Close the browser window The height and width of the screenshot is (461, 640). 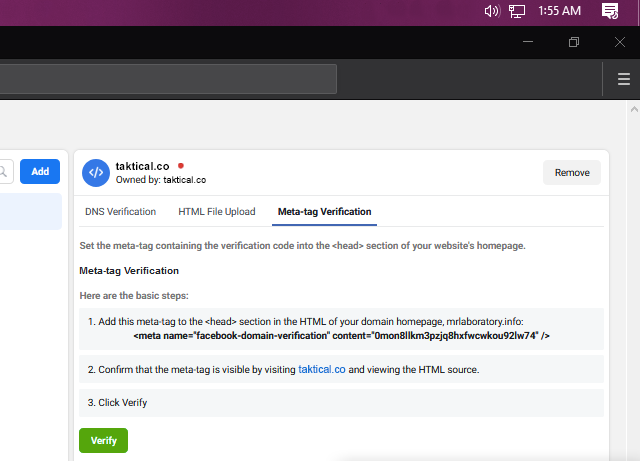(620, 42)
